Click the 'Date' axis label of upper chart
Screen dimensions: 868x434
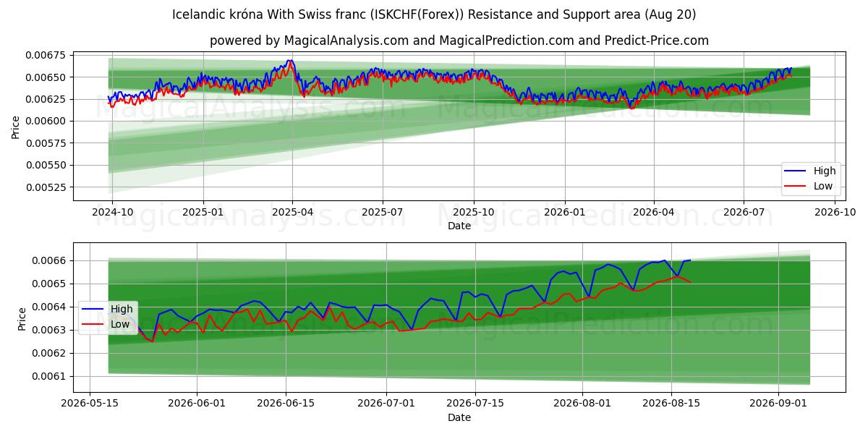coord(459,226)
